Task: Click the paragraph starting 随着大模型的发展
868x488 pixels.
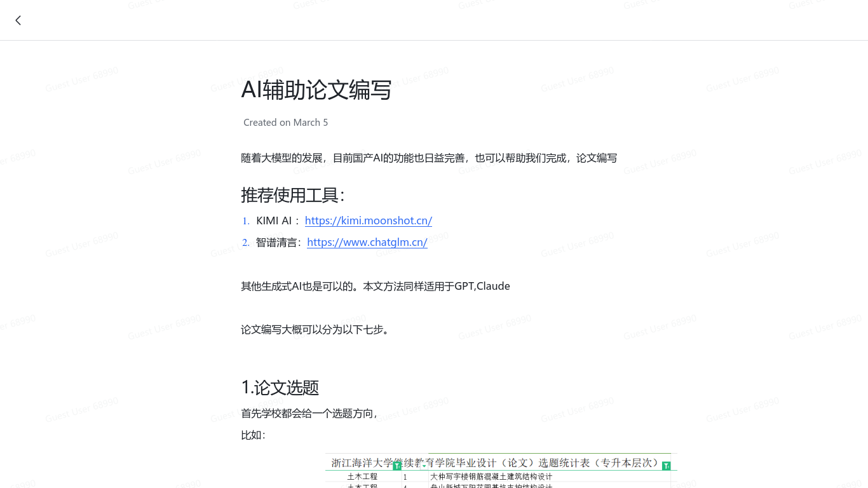Action: click(429, 158)
